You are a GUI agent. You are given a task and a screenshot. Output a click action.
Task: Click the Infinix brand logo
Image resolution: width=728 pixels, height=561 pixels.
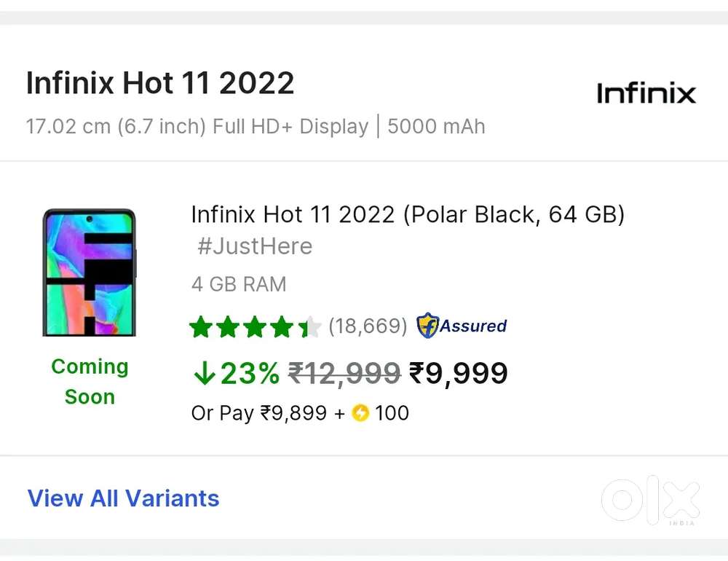click(x=646, y=94)
